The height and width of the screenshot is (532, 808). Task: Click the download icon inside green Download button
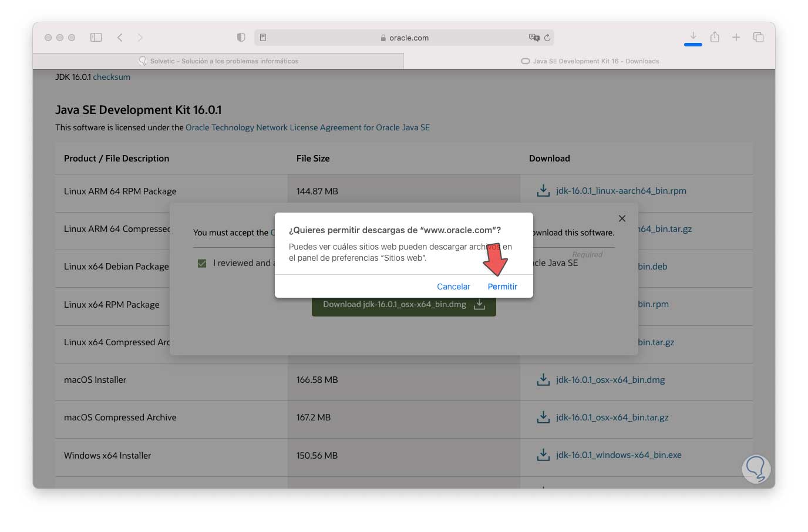click(479, 304)
